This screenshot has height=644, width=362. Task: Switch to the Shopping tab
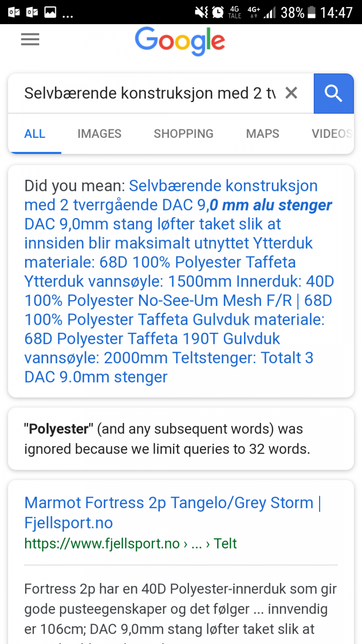(183, 134)
